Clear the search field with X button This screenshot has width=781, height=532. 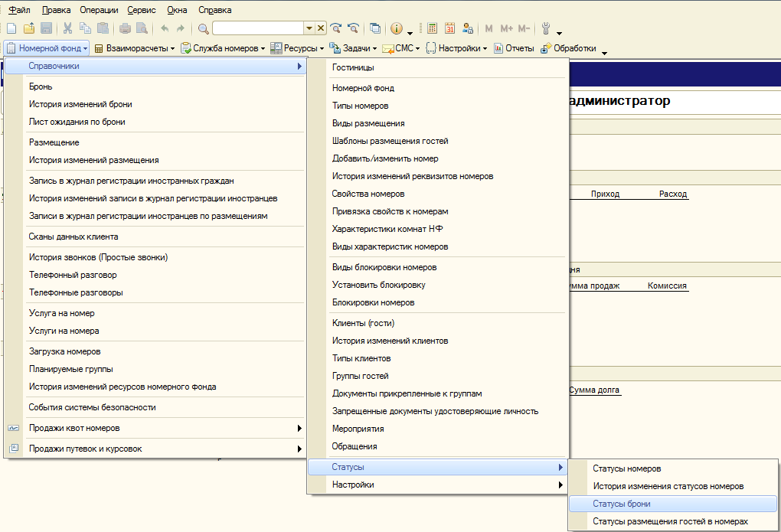(x=321, y=28)
